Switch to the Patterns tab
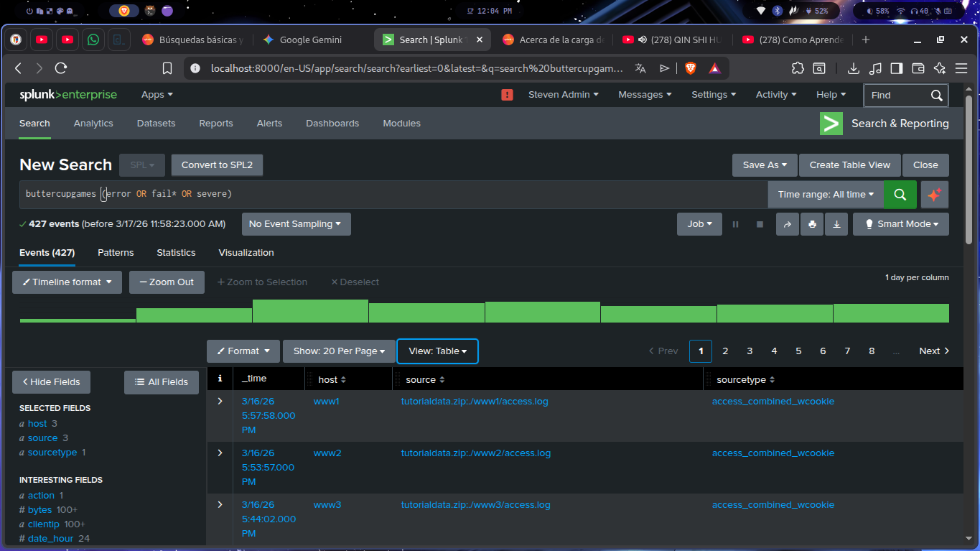 pos(116,253)
